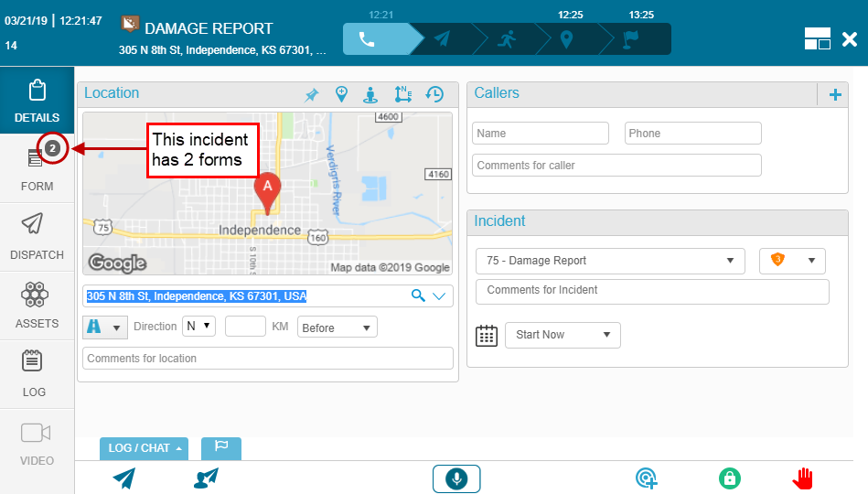Click the pushpin icon in Location header
The image size is (868, 494).
pos(312,95)
